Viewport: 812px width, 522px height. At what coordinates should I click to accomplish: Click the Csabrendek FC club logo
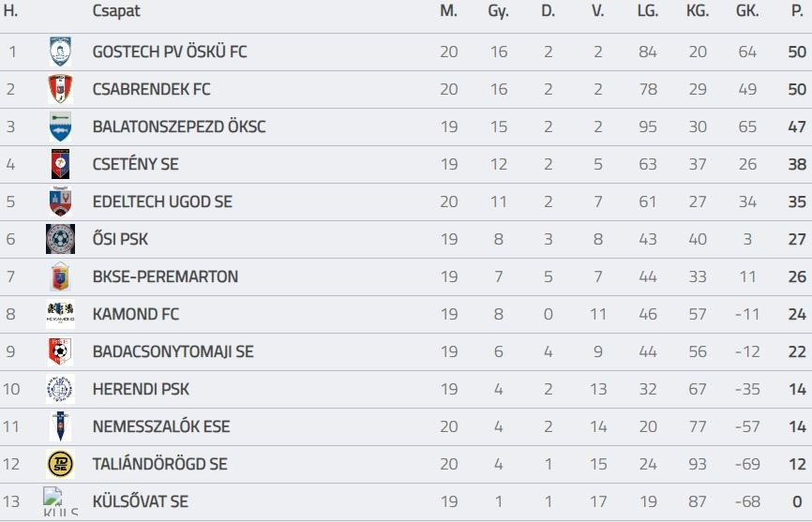(60, 89)
